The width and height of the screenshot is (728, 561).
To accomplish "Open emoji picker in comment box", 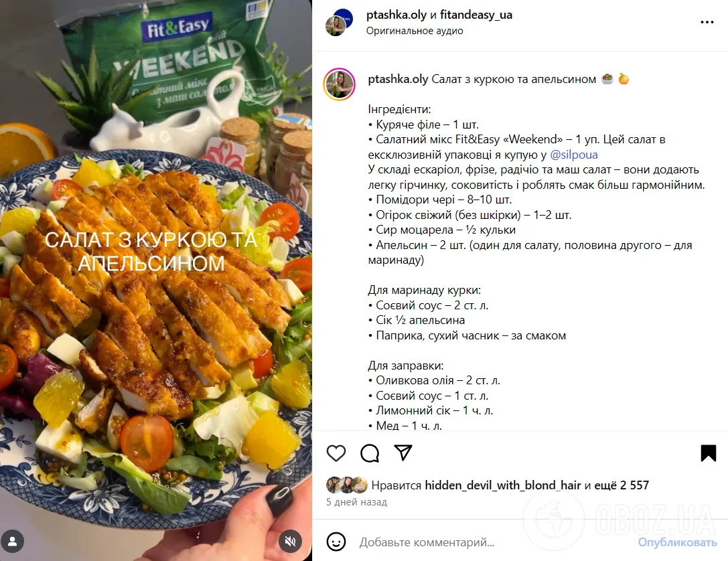I will (x=336, y=542).
